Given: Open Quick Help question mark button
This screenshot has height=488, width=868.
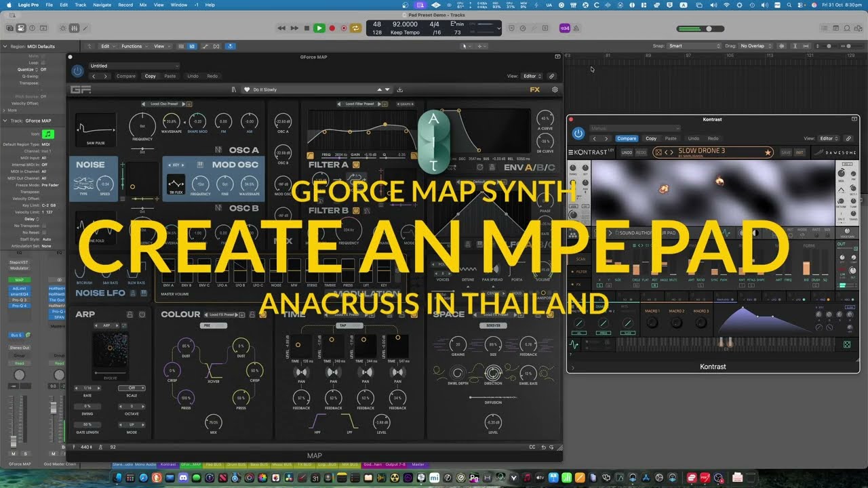Looking at the screenshot, I should (x=33, y=28).
